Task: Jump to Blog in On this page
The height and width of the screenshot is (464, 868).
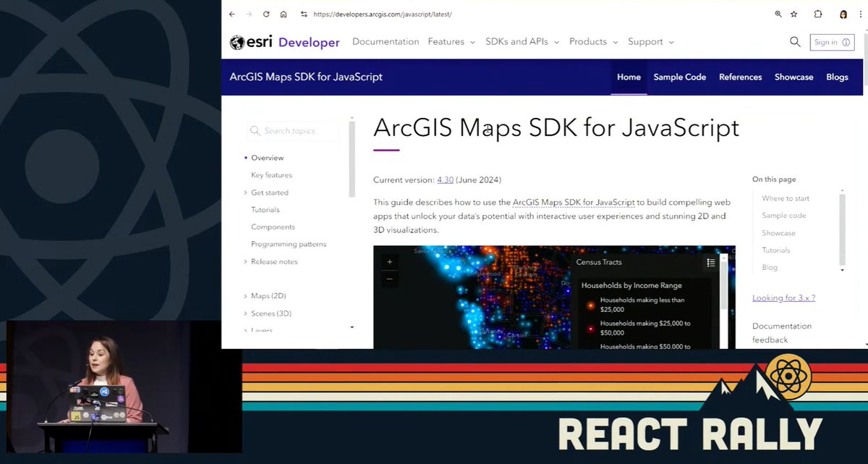Action: 770,268
